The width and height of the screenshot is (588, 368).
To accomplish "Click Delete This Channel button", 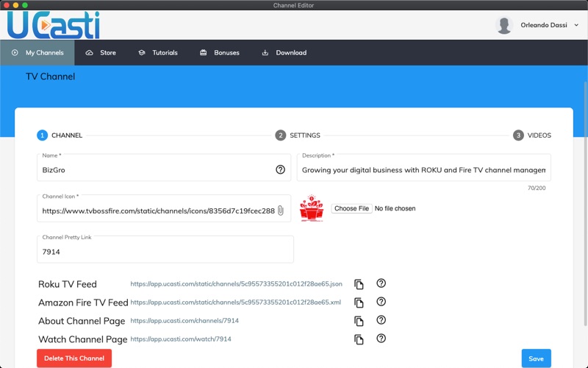I will (74, 358).
